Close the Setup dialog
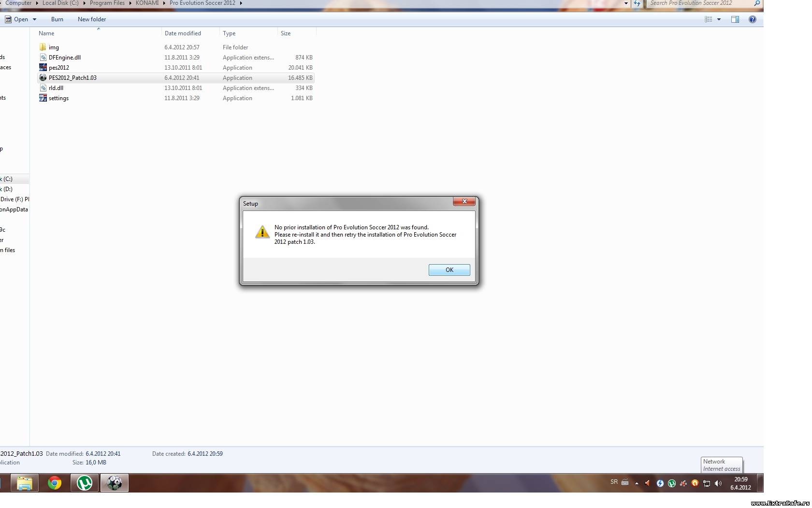The image size is (812, 508). point(464,201)
